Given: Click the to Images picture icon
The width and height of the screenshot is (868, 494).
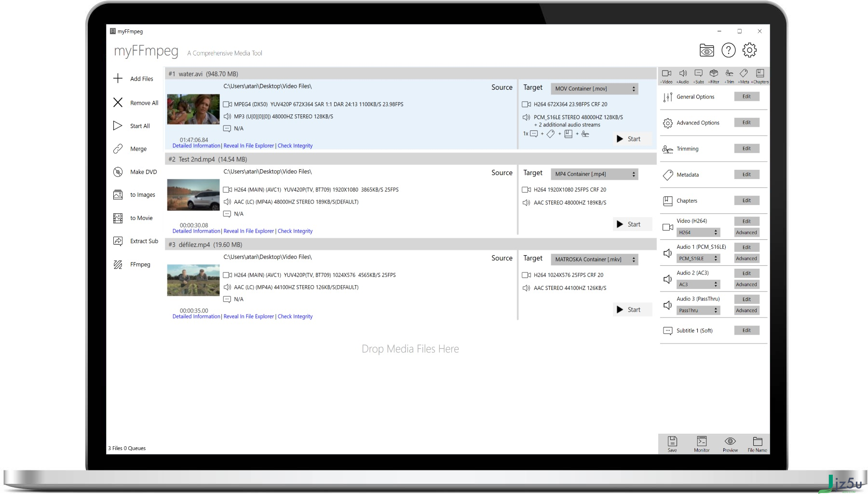Looking at the screenshot, I should (x=118, y=195).
